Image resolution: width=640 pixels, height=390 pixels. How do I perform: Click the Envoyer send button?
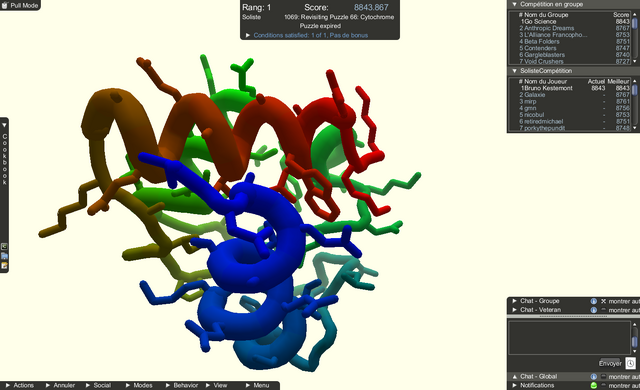(x=610, y=363)
